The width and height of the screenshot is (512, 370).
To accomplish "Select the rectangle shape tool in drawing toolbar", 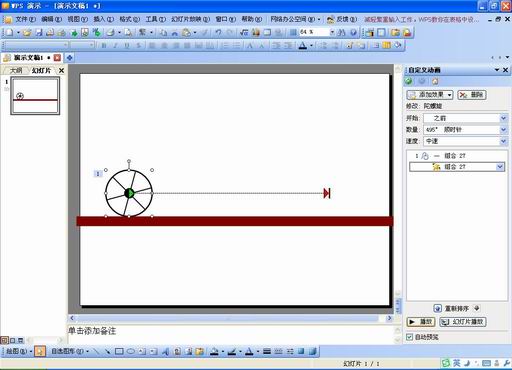I will [x=119, y=351].
